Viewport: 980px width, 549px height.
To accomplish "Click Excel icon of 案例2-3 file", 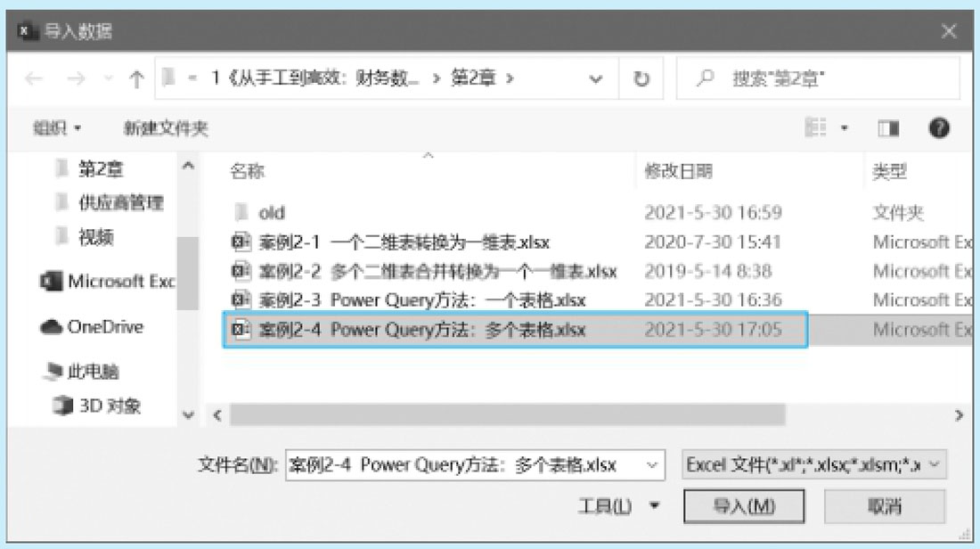I will (x=241, y=299).
